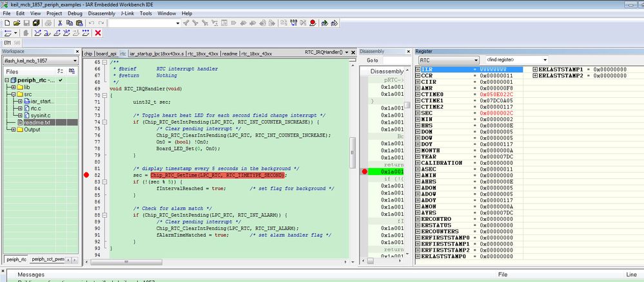Screen dimensions: 644x282
Task: Click the Copy icon in toolbar
Action: tap(70, 23)
